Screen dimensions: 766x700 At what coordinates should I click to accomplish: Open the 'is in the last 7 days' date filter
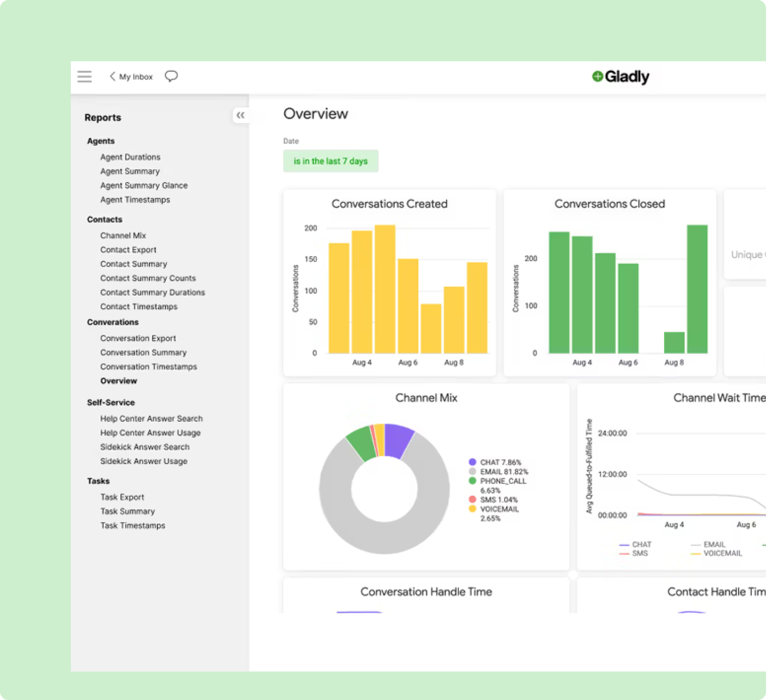click(331, 161)
